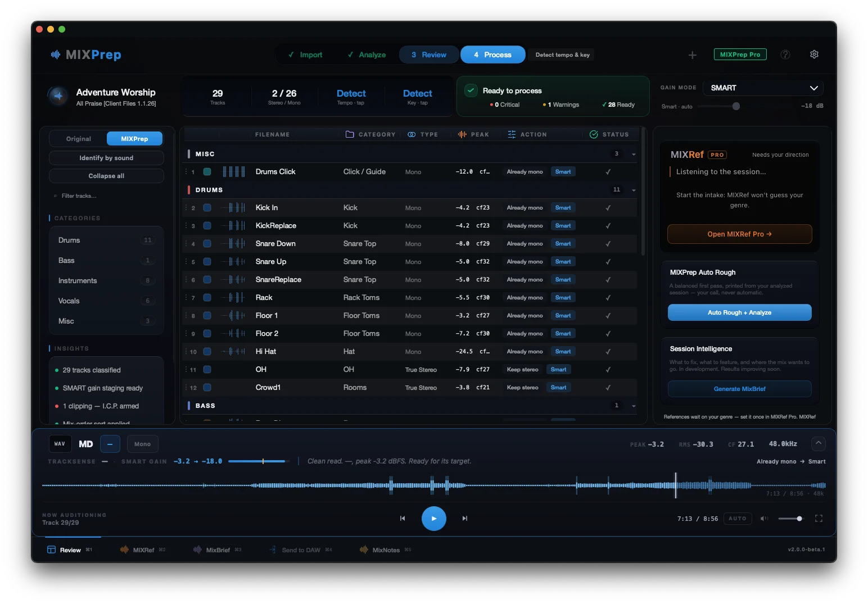Screen dimensions: 868x604
Task: Open the settings gear icon
Action: point(814,55)
